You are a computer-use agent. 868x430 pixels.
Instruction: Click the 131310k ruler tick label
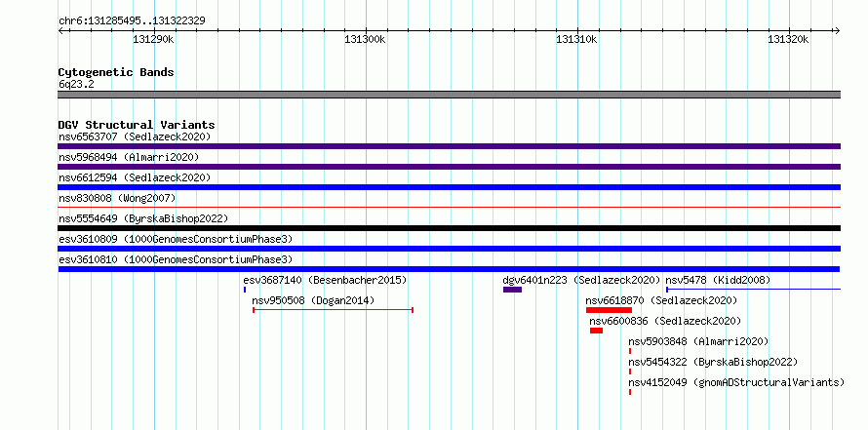tap(576, 39)
